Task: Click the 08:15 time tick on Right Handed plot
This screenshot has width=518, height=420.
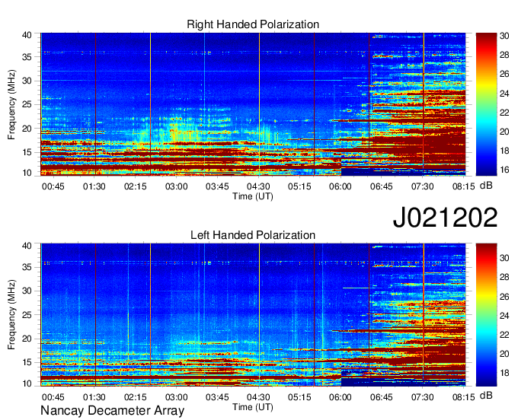Action: (463, 186)
